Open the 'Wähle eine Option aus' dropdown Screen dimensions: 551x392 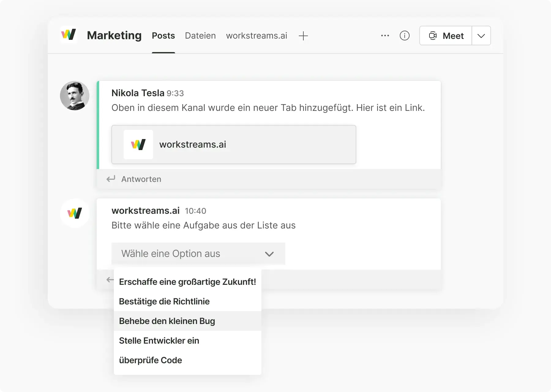198,254
